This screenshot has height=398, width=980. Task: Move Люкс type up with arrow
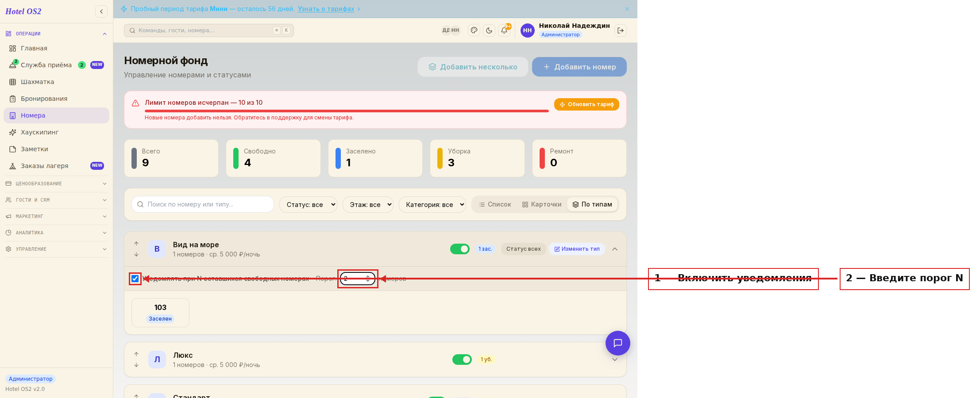pyautogui.click(x=136, y=354)
